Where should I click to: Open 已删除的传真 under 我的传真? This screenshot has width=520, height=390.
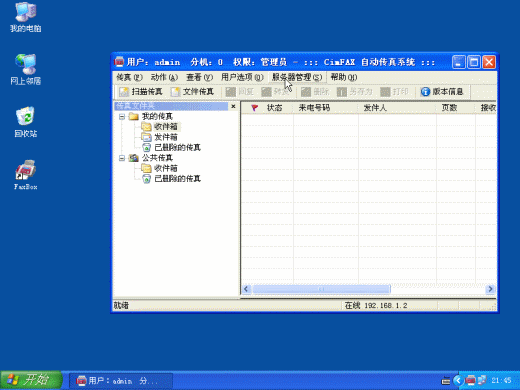point(177,147)
